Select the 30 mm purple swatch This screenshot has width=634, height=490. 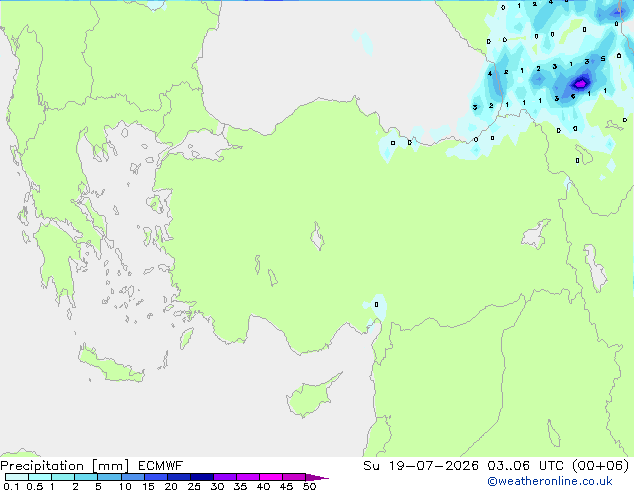point(225,477)
